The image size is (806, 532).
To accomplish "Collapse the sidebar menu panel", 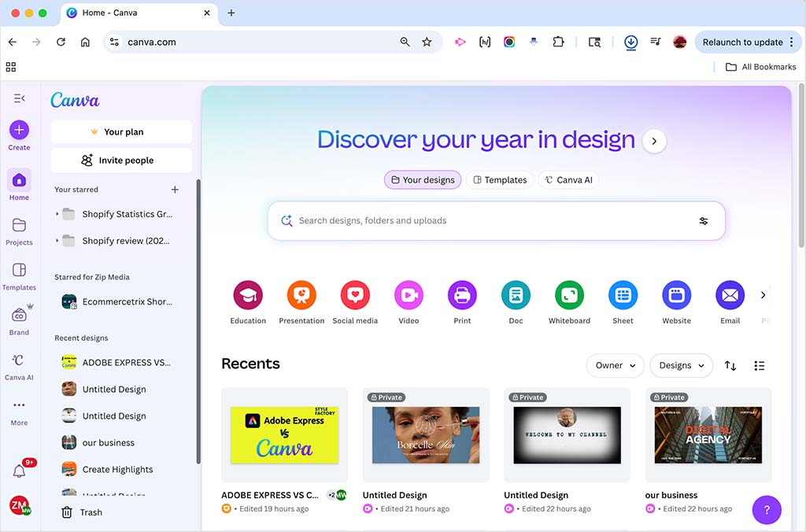I will click(19, 98).
